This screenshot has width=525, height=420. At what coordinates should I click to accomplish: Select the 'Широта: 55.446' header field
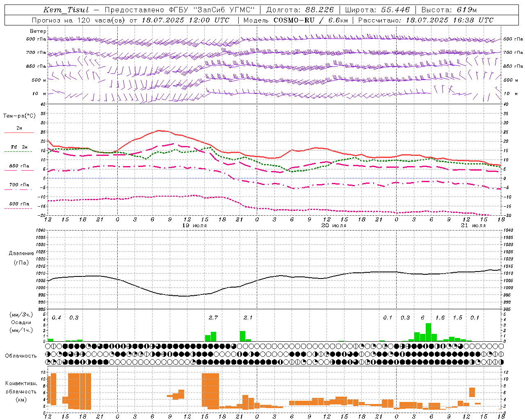377,10
